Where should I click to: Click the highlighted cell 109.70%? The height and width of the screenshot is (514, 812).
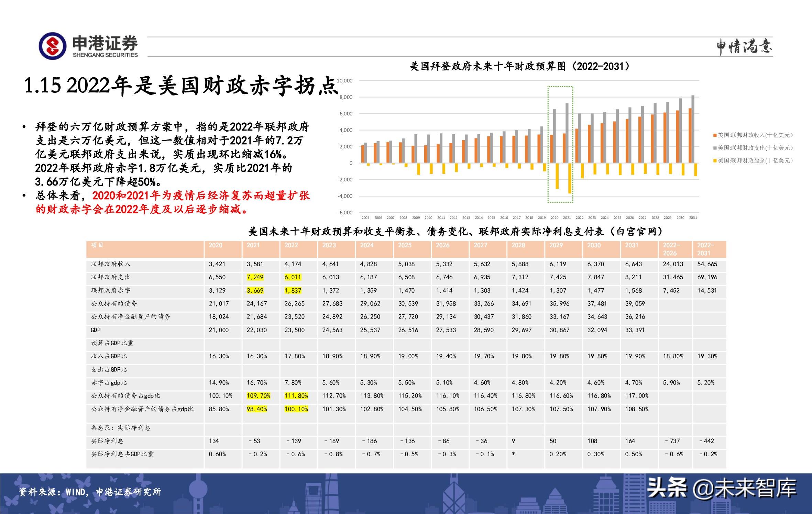259,396
